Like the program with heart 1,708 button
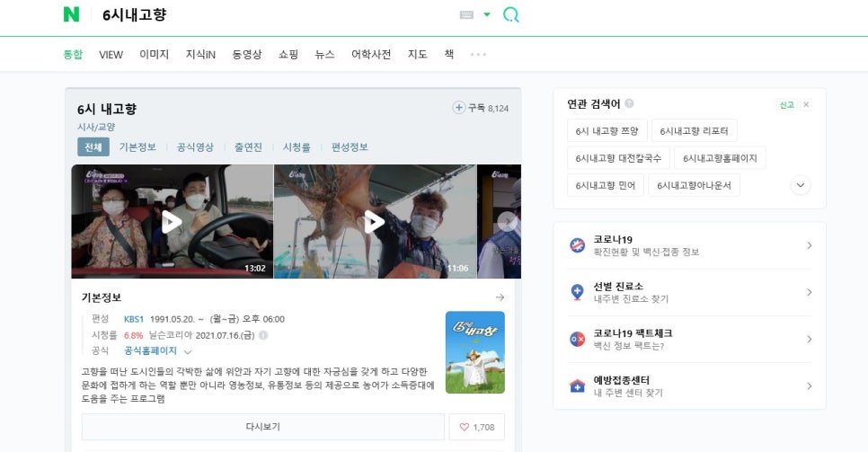 pyautogui.click(x=476, y=427)
